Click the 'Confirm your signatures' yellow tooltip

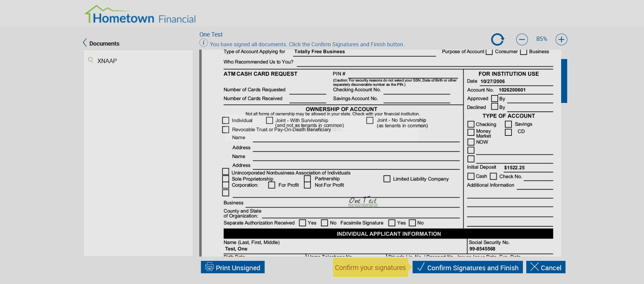[370, 268]
